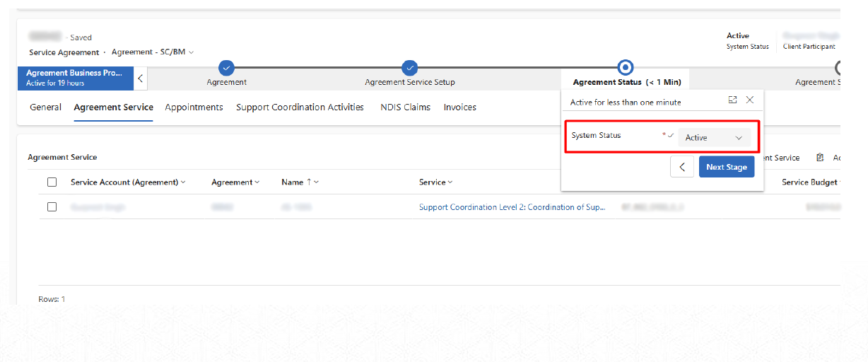The image size is (868, 362).
Task: Click the Agreement Service Setup stage circle
Action: (409, 68)
